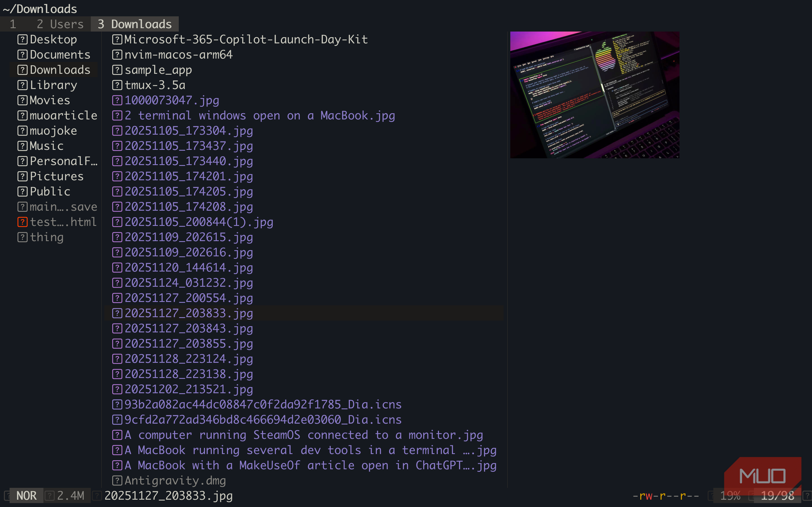Expand the nvim-macos-arm64 folder
Image resolution: width=812 pixels, height=507 pixels.
click(x=178, y=55)
